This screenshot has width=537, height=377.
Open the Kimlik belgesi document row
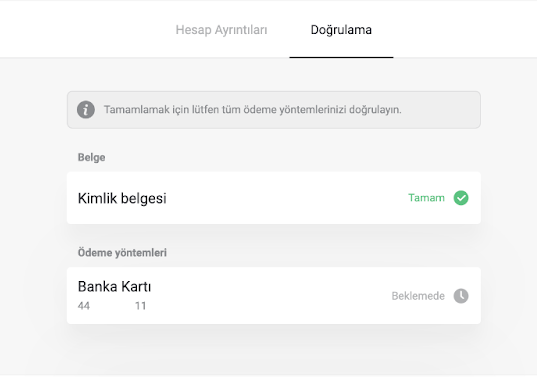point(274,198)
